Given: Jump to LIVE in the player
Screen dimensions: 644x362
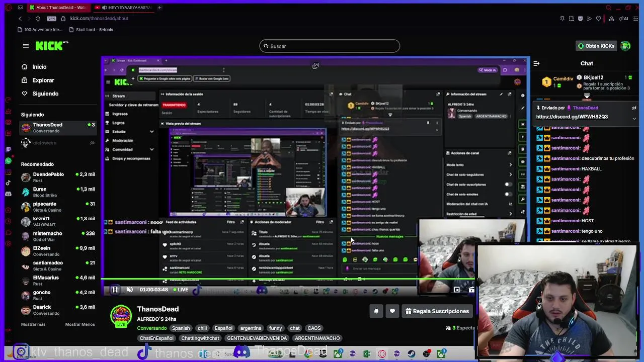Looking at the screenshot, I should [x=181, y=290].
